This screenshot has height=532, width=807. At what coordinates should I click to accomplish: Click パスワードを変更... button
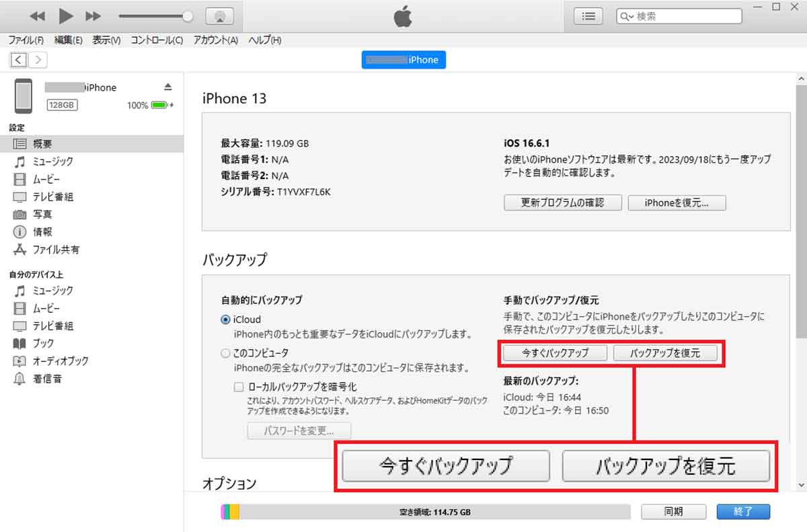299,430
